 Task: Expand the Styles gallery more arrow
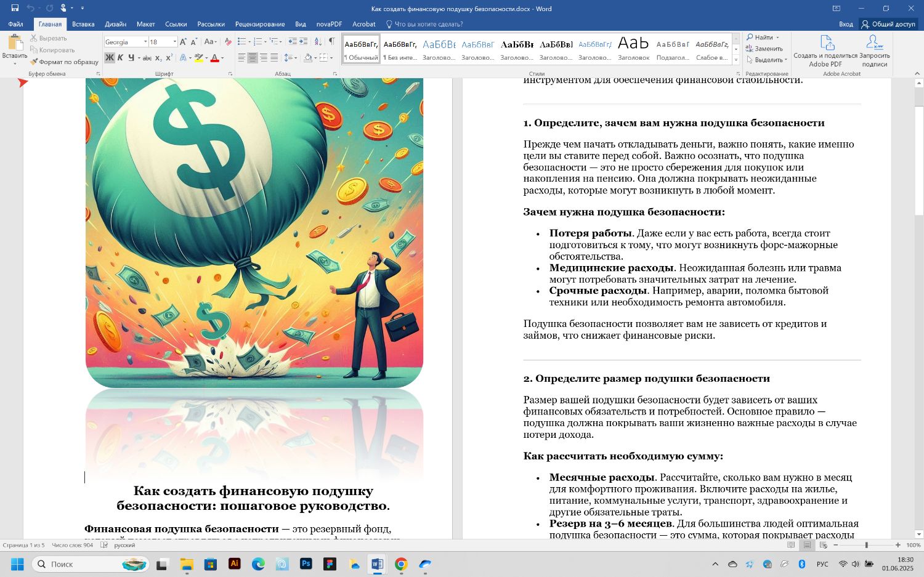pyautogui.click(x=736, y=60)
